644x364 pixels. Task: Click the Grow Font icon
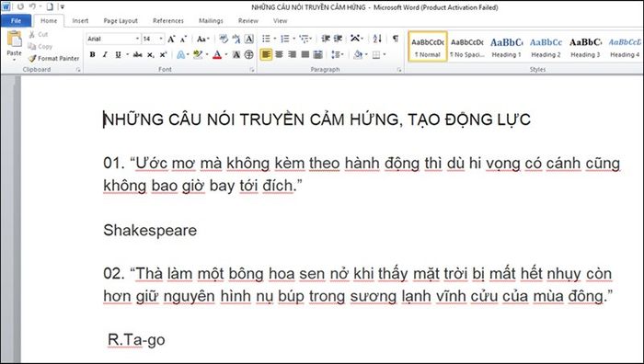pos(171,39)
